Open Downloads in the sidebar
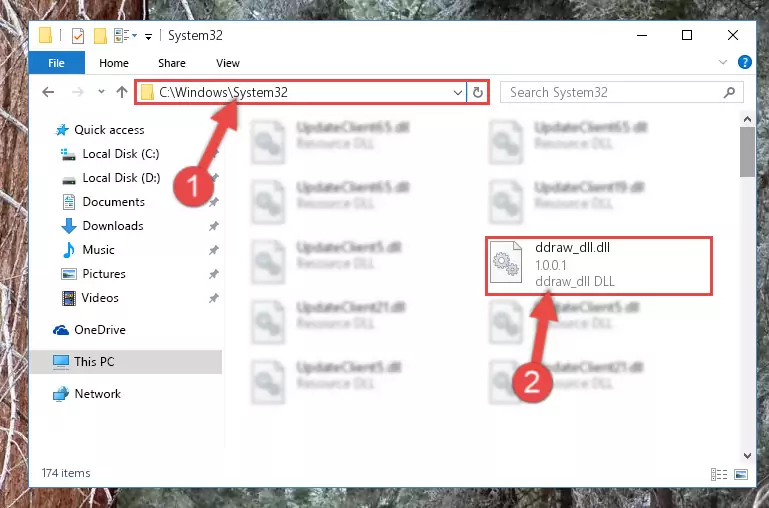Viewport: 769px width, 508px height. (x=103, y=226)
